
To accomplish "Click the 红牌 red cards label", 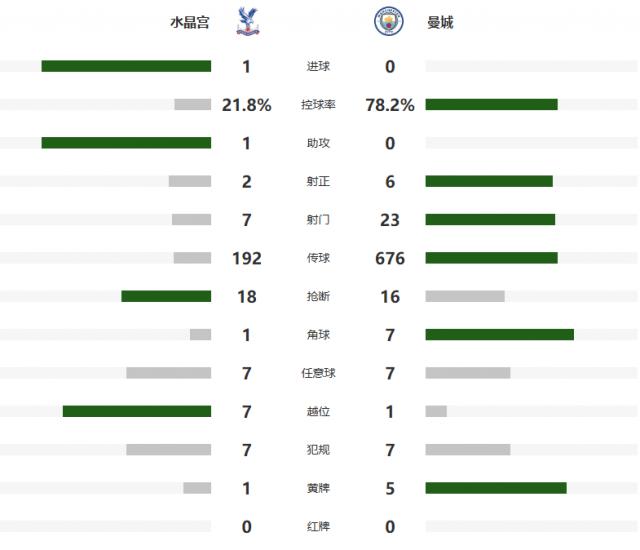I will pos(318,526).
